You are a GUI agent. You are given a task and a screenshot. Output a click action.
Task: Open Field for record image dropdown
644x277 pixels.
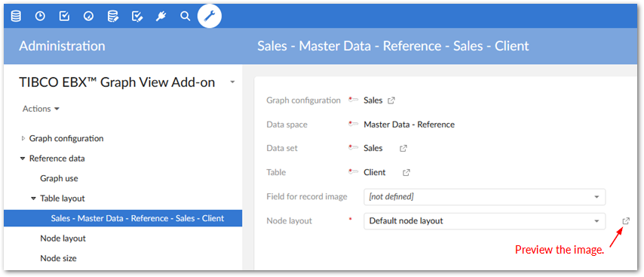pos(485,197)
